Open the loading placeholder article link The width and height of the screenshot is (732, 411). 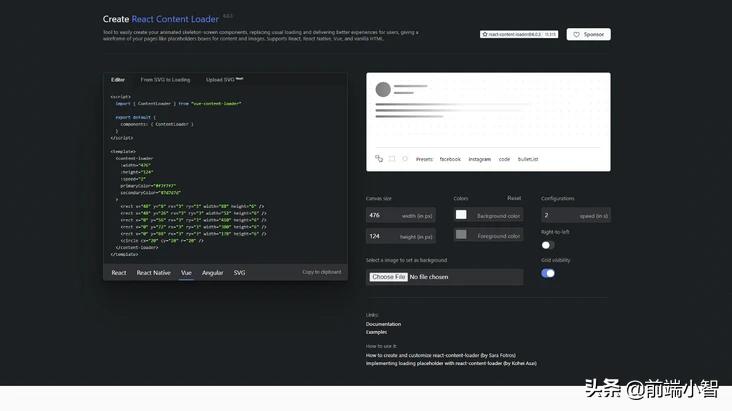(x=451, y=363)
